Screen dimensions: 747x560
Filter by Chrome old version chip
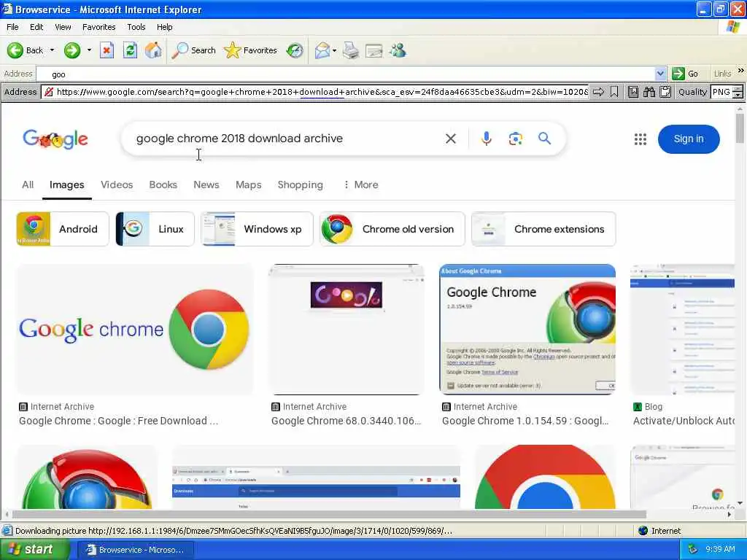pos(392,229)
